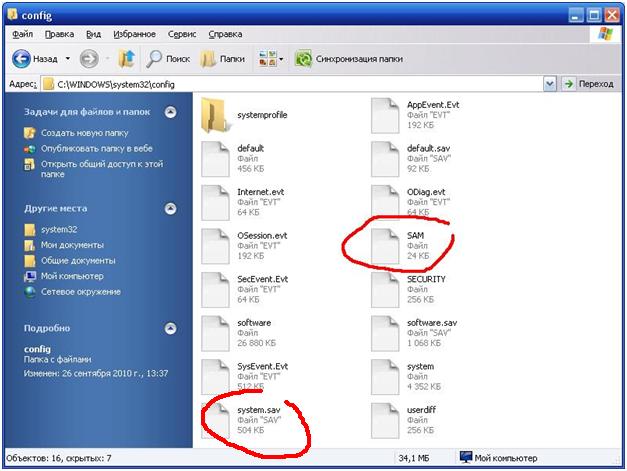This screenshot has width=627, height=471.
Task: Open the Файл menu
Action: [x=22, y=34]
